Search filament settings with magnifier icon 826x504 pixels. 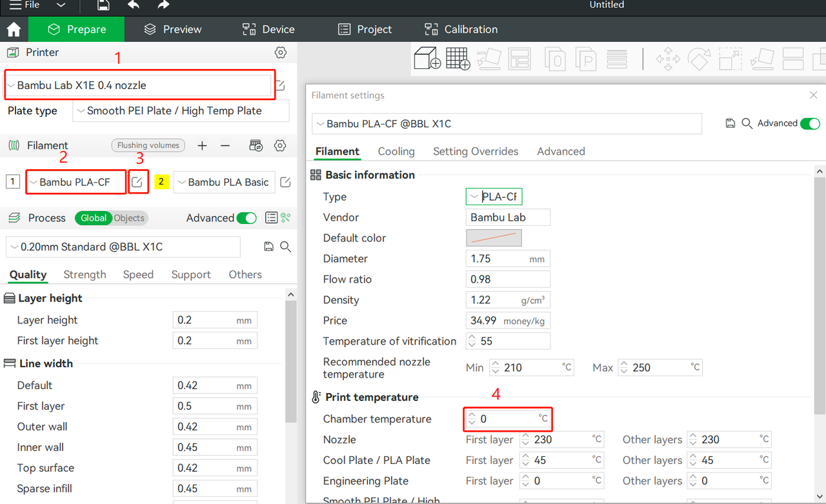pos(747,123)
